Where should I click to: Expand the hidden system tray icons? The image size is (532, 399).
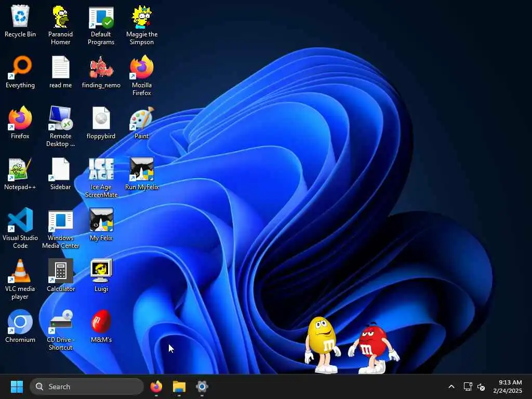click(x=451, y=387)
